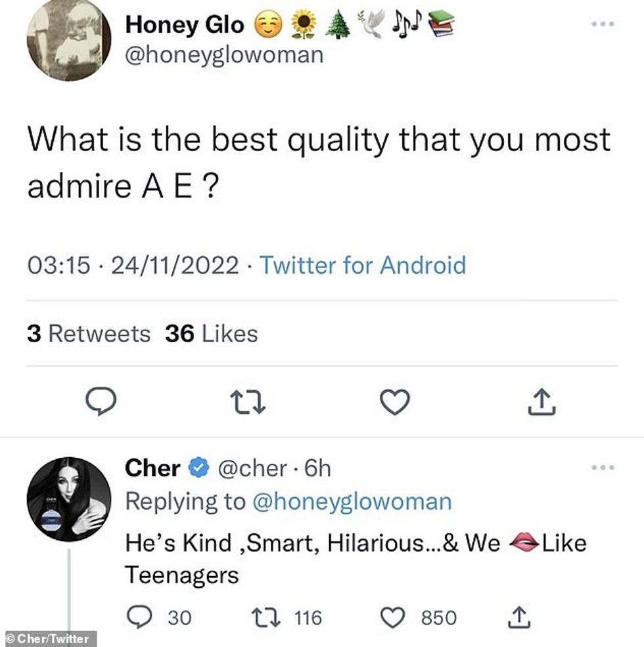Click the @honeyglowoman mention in 'Replying to'

tap(352, 502)
